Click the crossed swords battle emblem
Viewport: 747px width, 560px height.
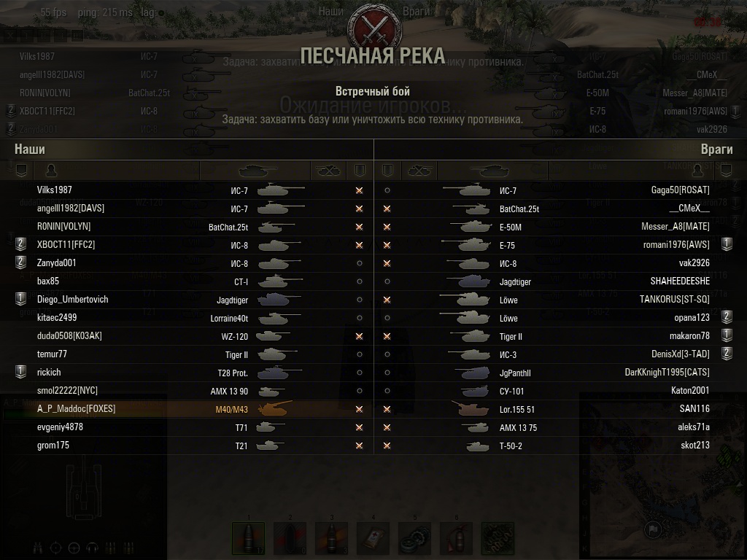click(x=374, y=28)
